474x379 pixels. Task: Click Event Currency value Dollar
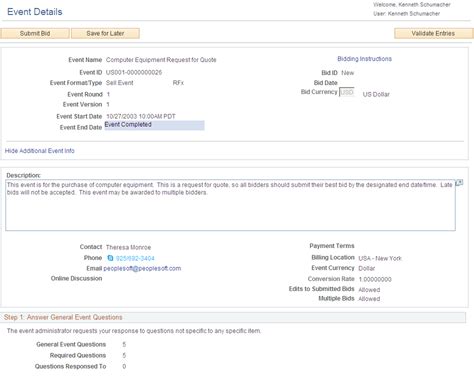[x=367, y=268]
